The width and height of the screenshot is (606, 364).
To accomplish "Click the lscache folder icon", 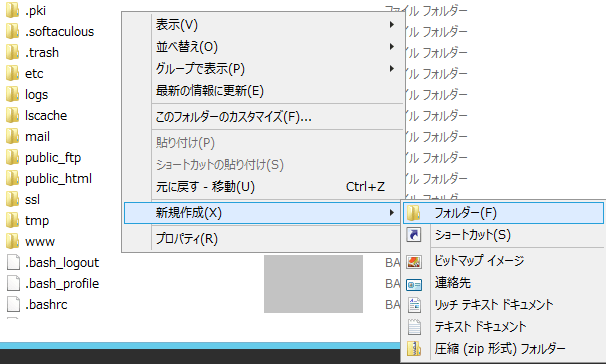I will click(12, 115).
